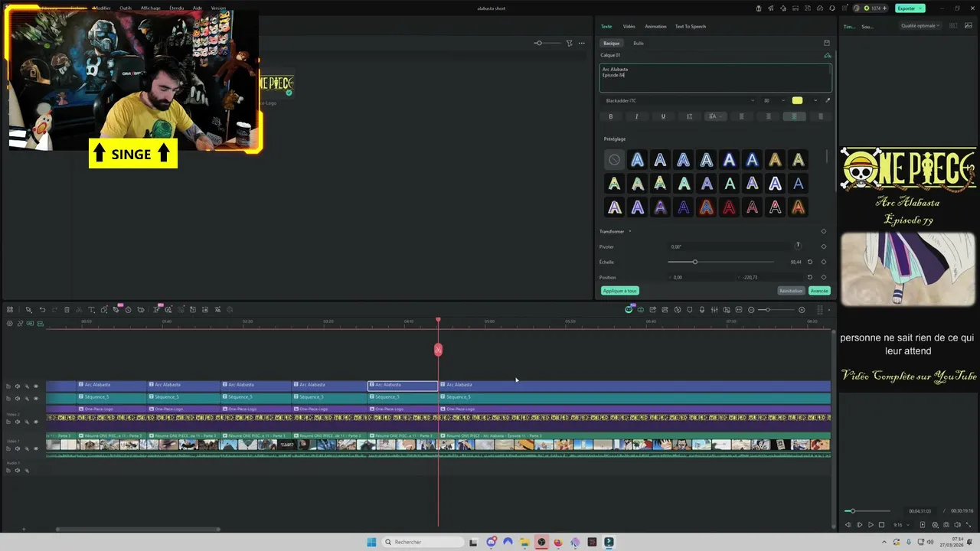
Task: Lock the Vidéo 1 track
Action: pos(8,448)
